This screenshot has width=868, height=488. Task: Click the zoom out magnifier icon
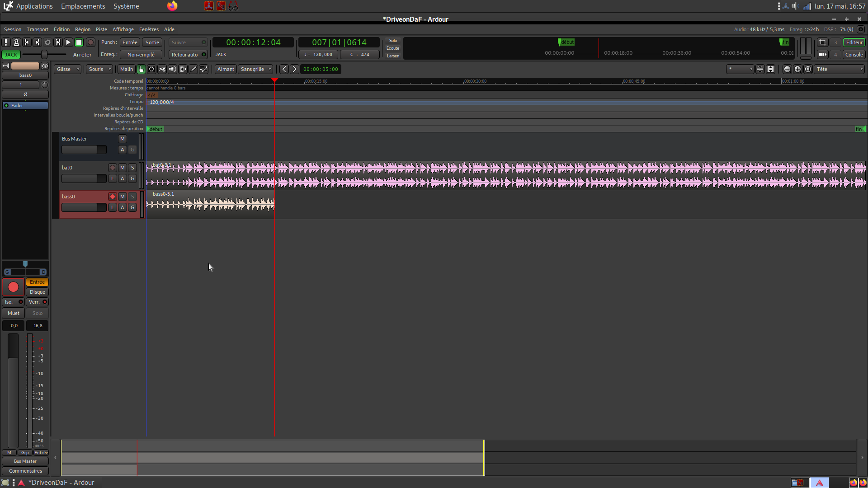click(x=787, y=69)
